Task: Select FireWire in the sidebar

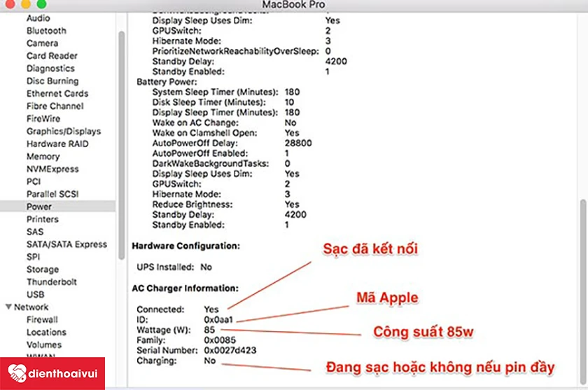Action: [43, 118]
